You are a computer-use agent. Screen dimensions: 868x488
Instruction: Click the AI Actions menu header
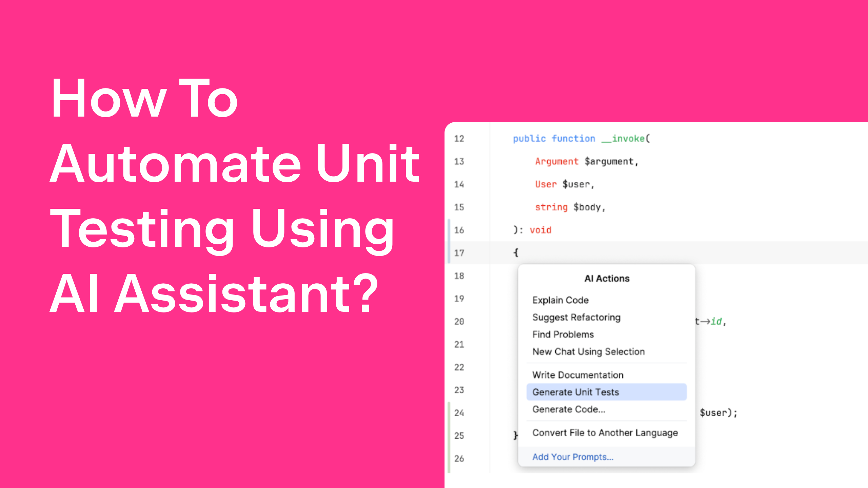(607, 278)
